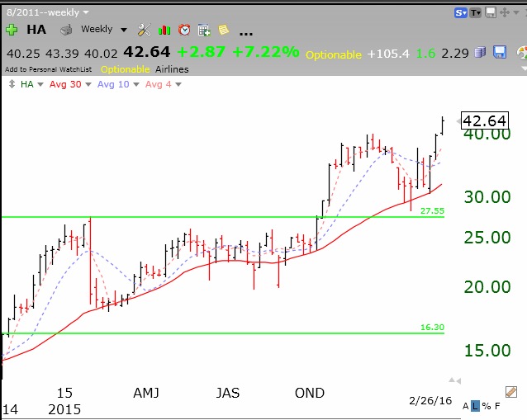Click the yellow 'Optionable' label below price row
This screenshot has width=527, height=420.
click(x=125, y=69)
